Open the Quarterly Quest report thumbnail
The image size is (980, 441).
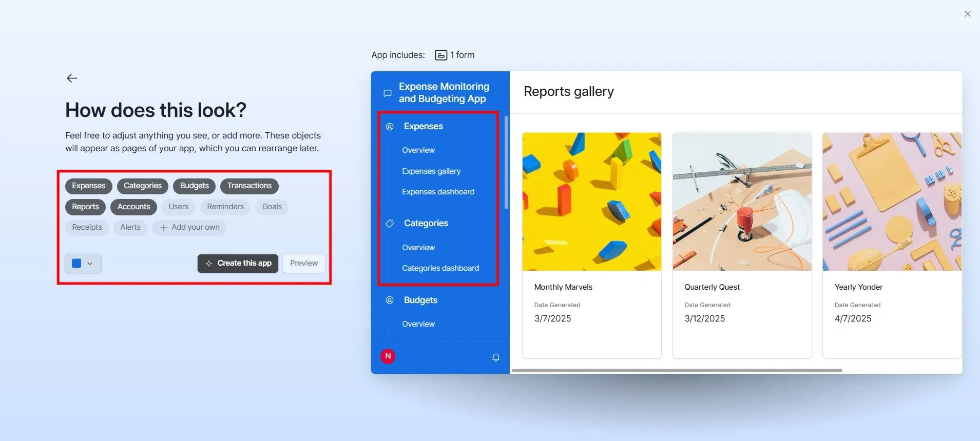click(742, 202)
